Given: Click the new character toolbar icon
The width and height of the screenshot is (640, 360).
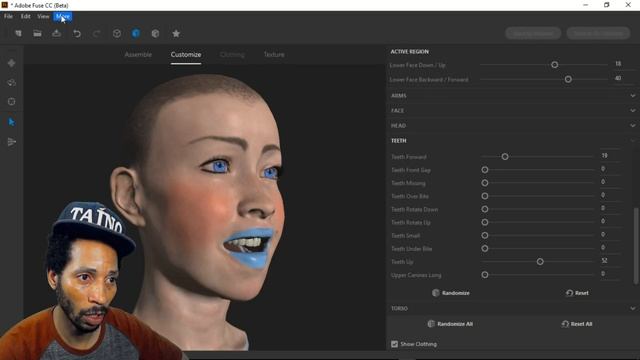Looking at the screenshot, I should tap(18, 33).
